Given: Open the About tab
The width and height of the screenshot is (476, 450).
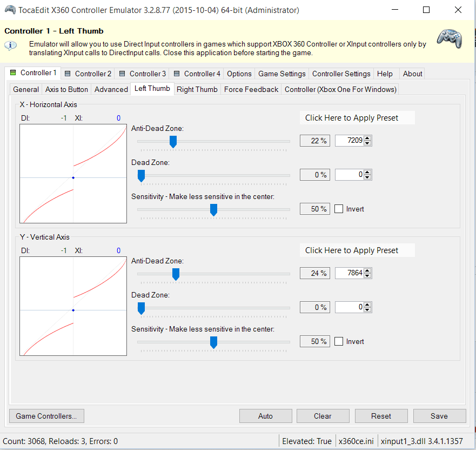Looking at the screenshot, I should pos(412,74).
